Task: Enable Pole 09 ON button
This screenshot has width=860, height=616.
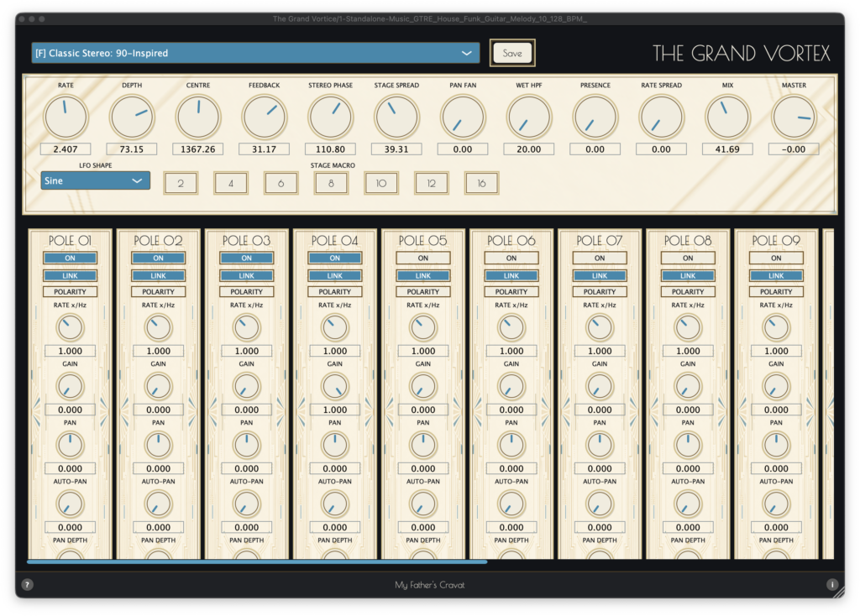Action: click(x=777, y=258)
